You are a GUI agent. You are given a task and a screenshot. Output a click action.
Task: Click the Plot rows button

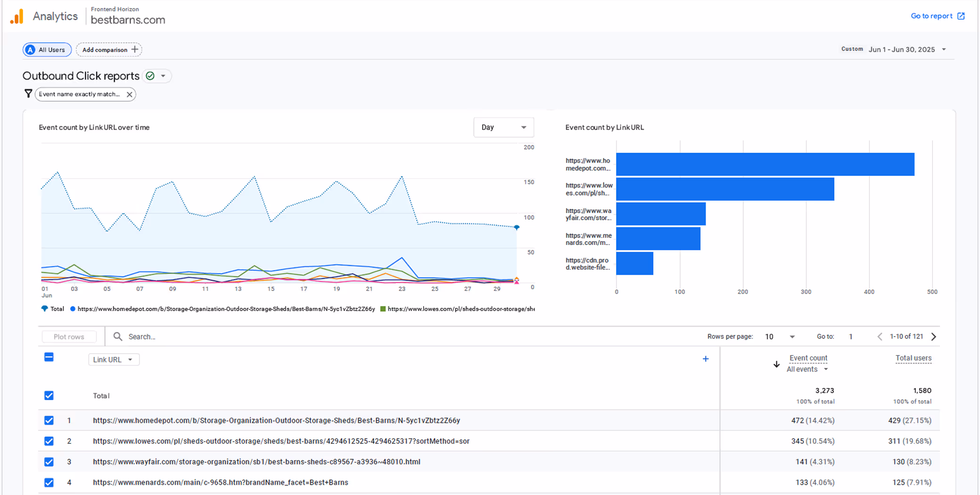click(x=69, y=337)
